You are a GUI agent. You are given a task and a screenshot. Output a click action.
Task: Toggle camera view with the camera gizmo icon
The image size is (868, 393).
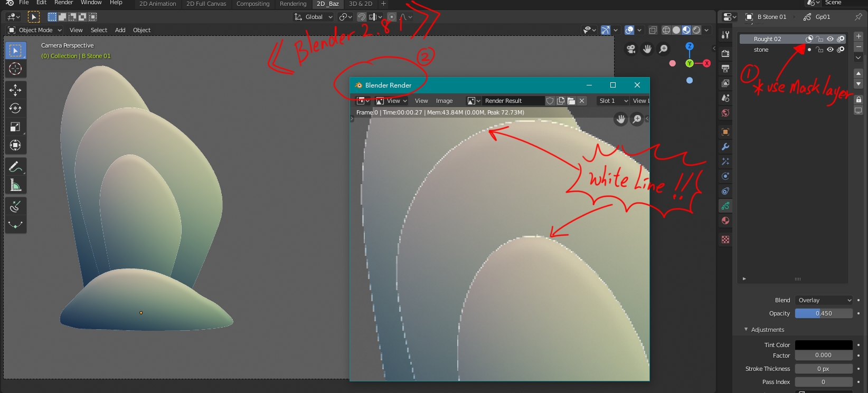(x=631, y=49)
